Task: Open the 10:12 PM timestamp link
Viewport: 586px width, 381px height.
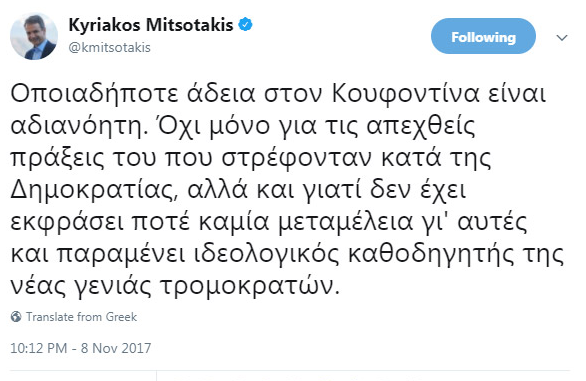Action: [x=39, y=348]
